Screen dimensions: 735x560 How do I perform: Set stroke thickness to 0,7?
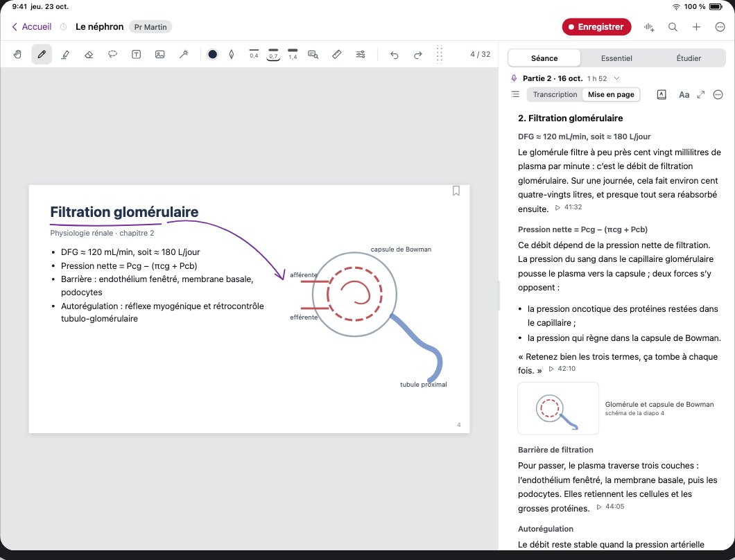click(x=273, y=54)
